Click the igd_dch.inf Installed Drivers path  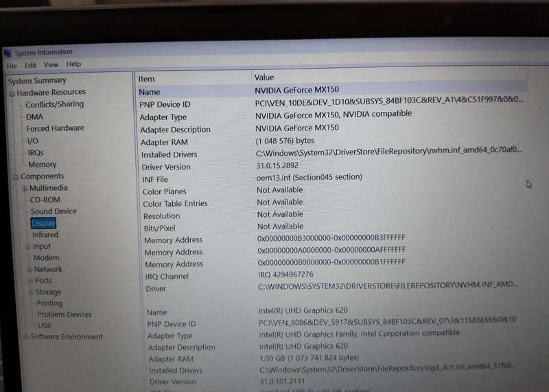pos(388,368)
